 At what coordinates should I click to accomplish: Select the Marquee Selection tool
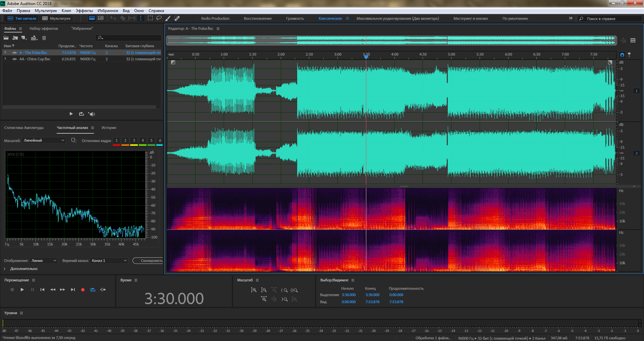(150, 18)
